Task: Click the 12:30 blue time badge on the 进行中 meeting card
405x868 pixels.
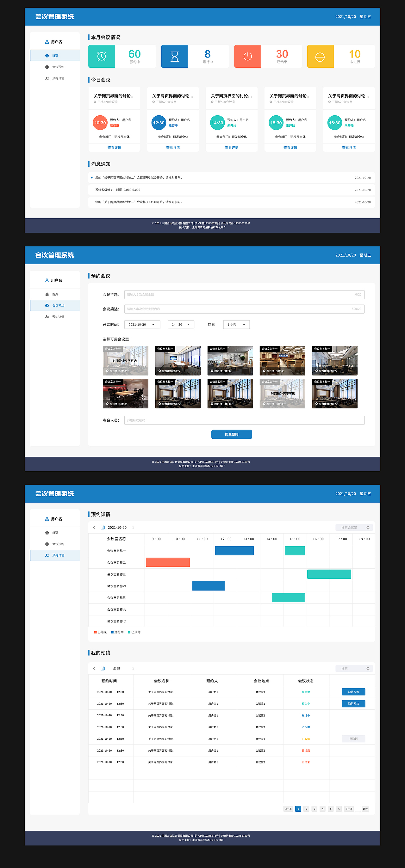Action: (x=159, y=123)
